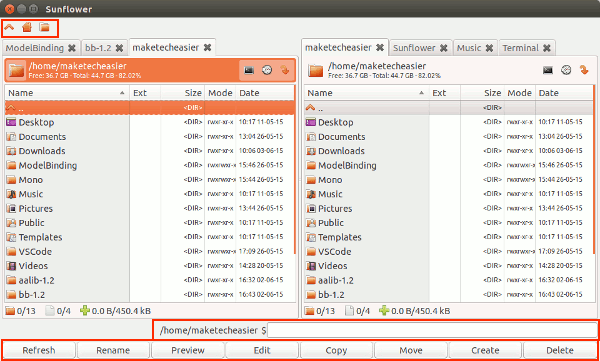Click the right pane folder location icon
This screenshot has width=600, height=361.
316,70
